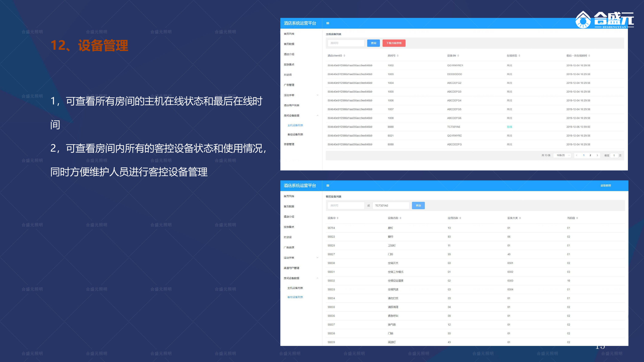
Task: Click 查询 button beside 下载当前表格
Action: tap(374, 43)
